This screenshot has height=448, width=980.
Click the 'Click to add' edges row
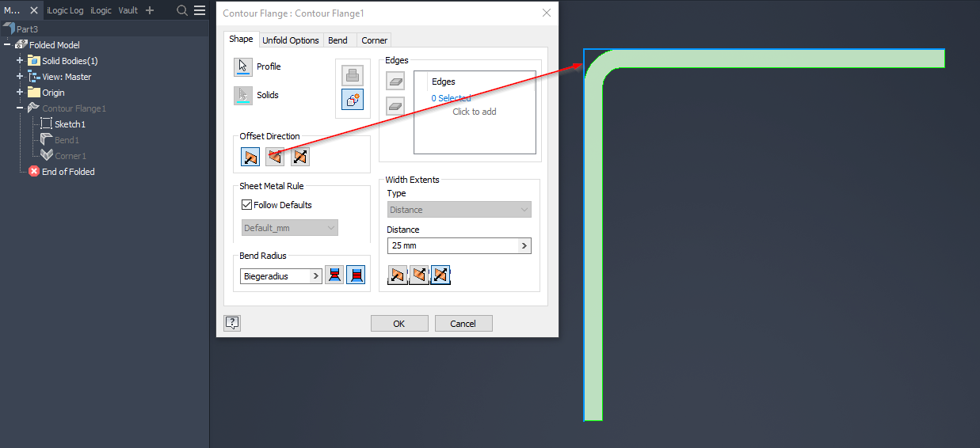click(x=475, y=112)
